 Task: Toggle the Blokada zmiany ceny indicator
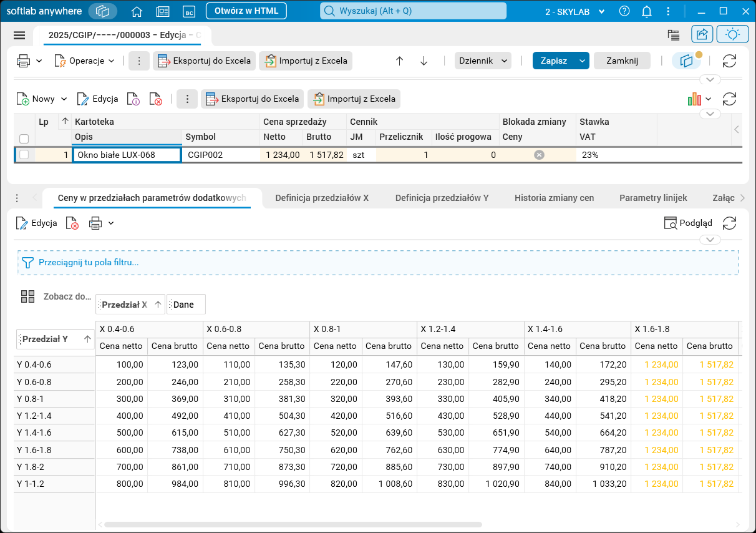click(539, 155)
